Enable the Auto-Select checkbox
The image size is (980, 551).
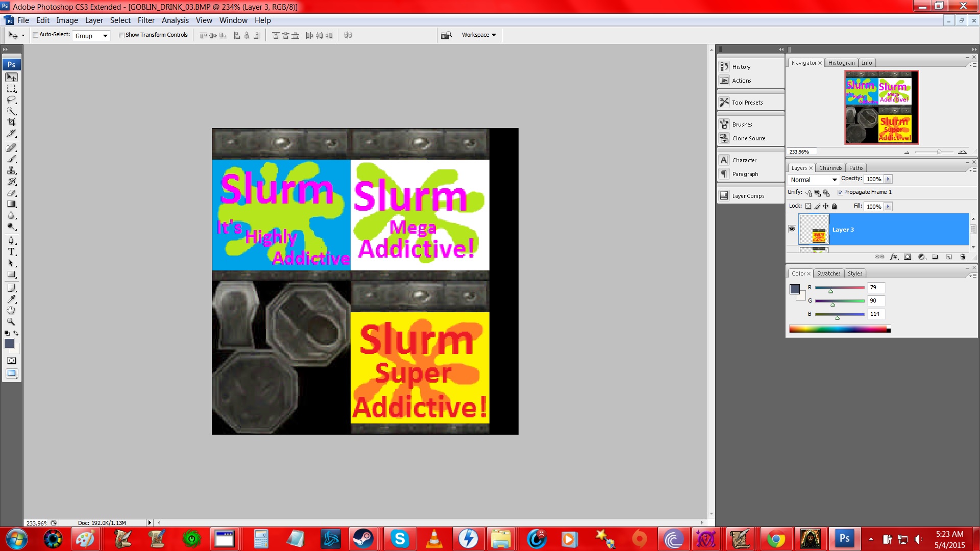point(36,35)
